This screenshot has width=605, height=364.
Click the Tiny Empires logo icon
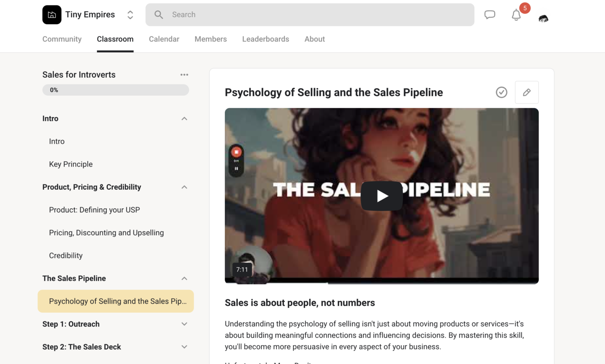tap(52, 15)
